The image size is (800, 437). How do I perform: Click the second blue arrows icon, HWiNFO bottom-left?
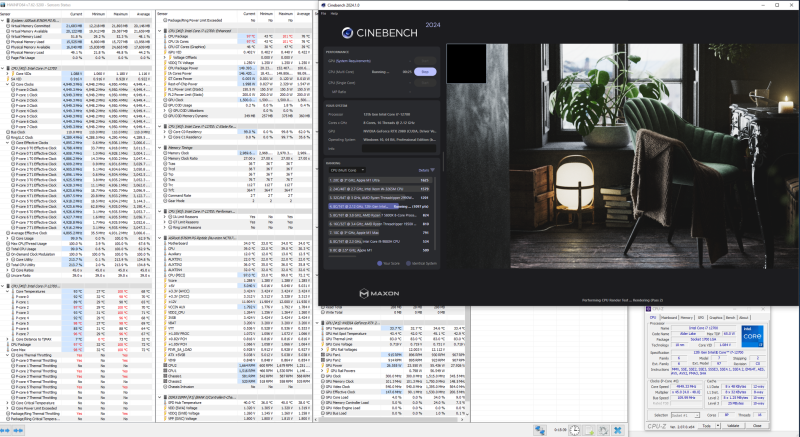click(18, 430)
